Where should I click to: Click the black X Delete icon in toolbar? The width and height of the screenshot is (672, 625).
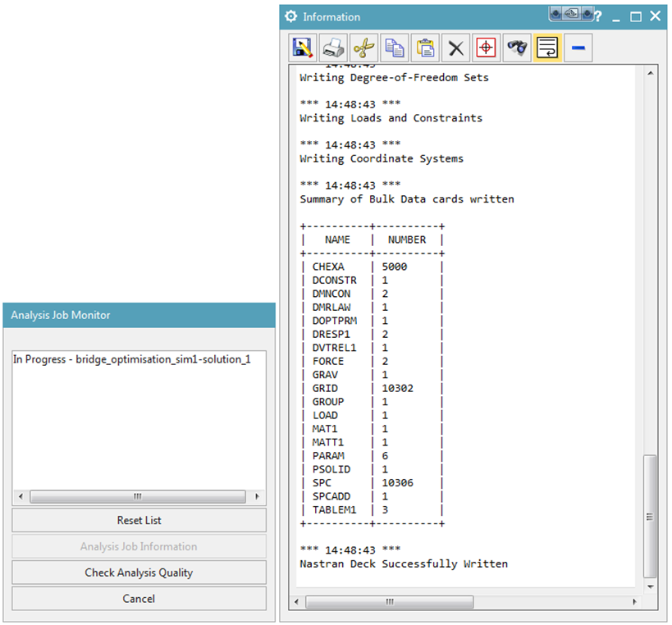point(456,48)
